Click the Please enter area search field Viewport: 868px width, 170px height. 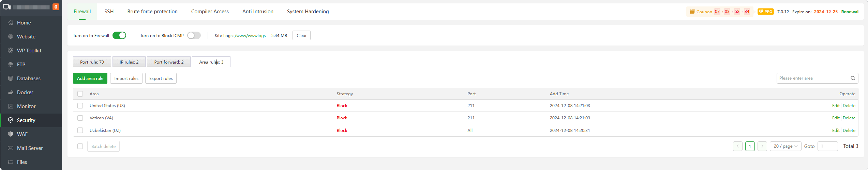point(813,78)
